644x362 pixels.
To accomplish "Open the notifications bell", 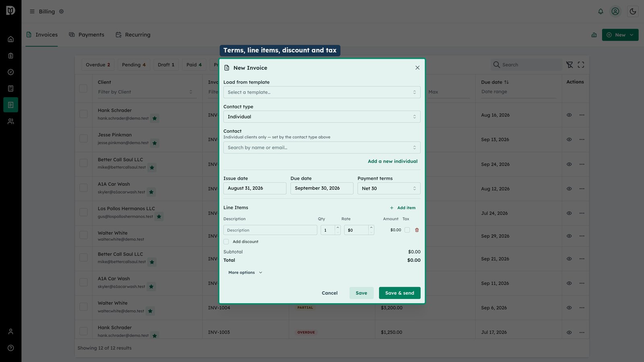I will pyautogui.click(x=601, y=12).
